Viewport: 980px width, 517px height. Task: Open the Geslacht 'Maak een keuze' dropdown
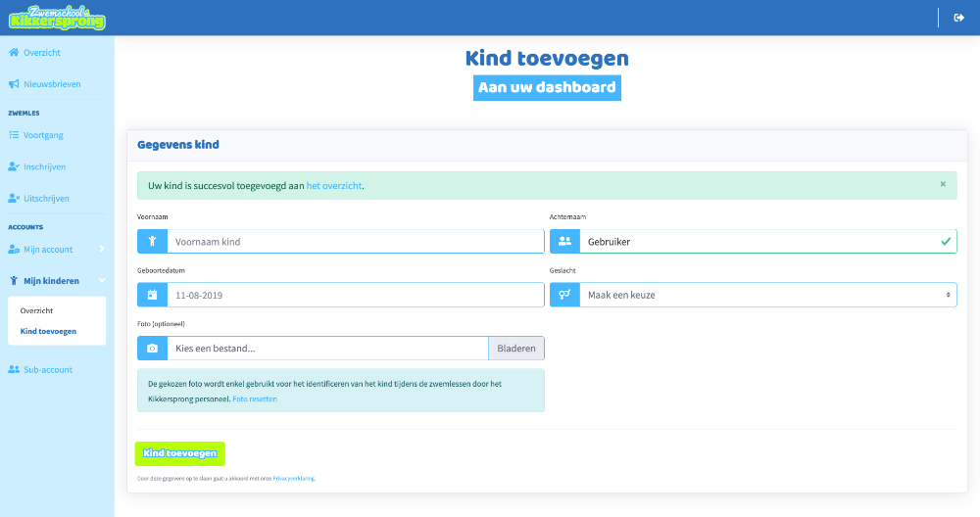(767, 295)
